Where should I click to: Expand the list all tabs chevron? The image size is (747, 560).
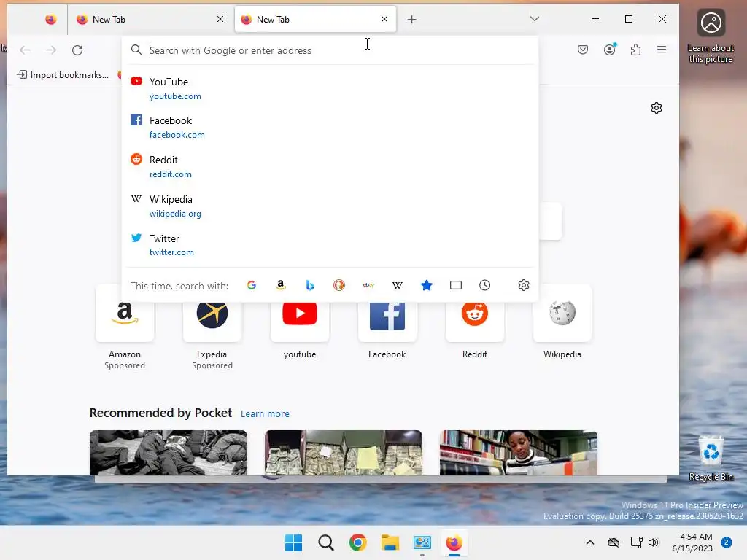point(535,19)
